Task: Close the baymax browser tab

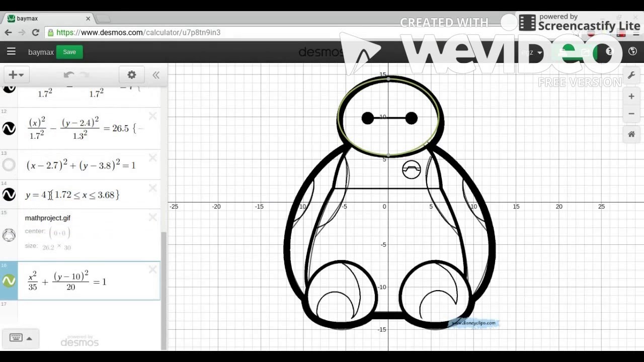Action: 88,19
